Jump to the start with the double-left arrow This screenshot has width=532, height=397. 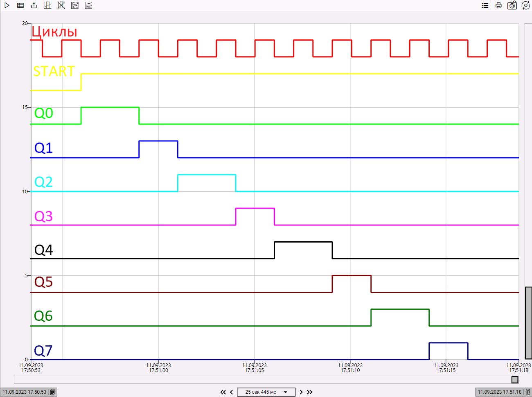[x=223, y=392]
